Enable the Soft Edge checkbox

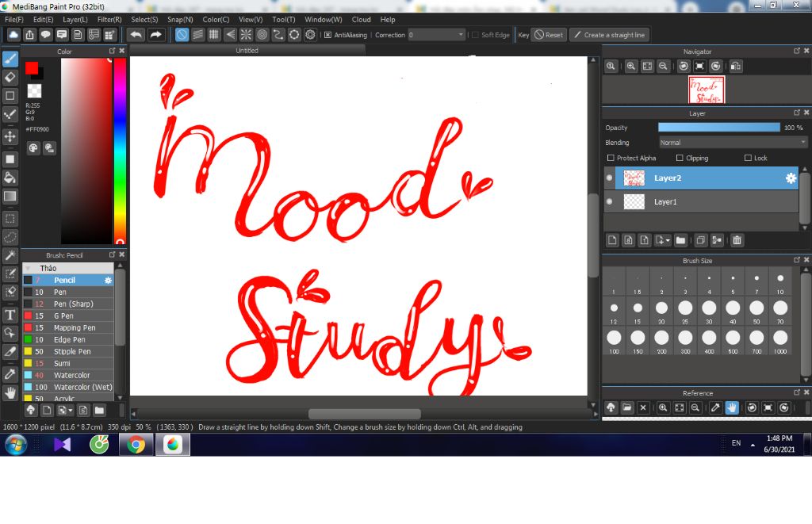tap(475, 35)
